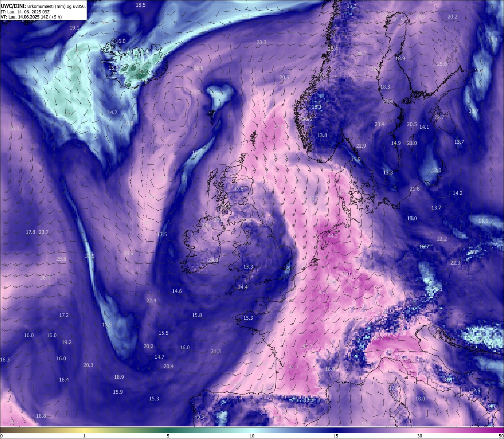Image resolution: width=504 pixels, height=439 pixels.
Task: Click the 14.4 value on England's south coast
Action: point(243,287)
